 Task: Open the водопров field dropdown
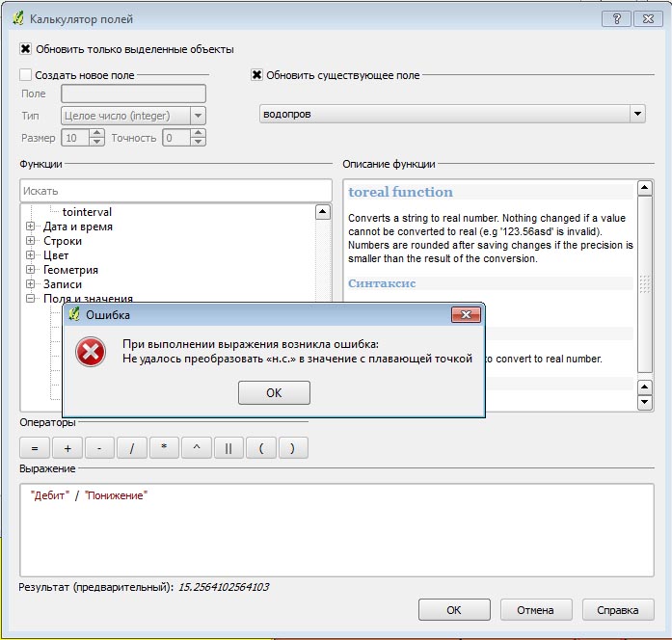click(637, 114)
